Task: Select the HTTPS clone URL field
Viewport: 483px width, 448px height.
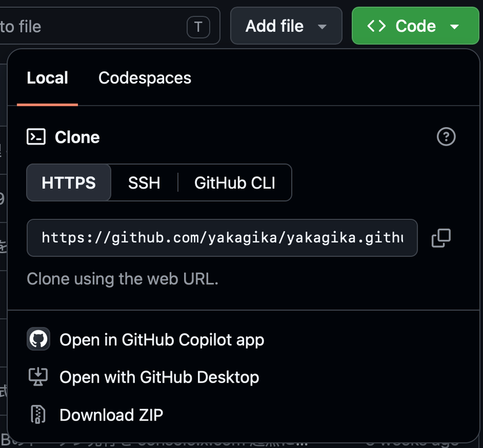Action: [x=222, y=238]
